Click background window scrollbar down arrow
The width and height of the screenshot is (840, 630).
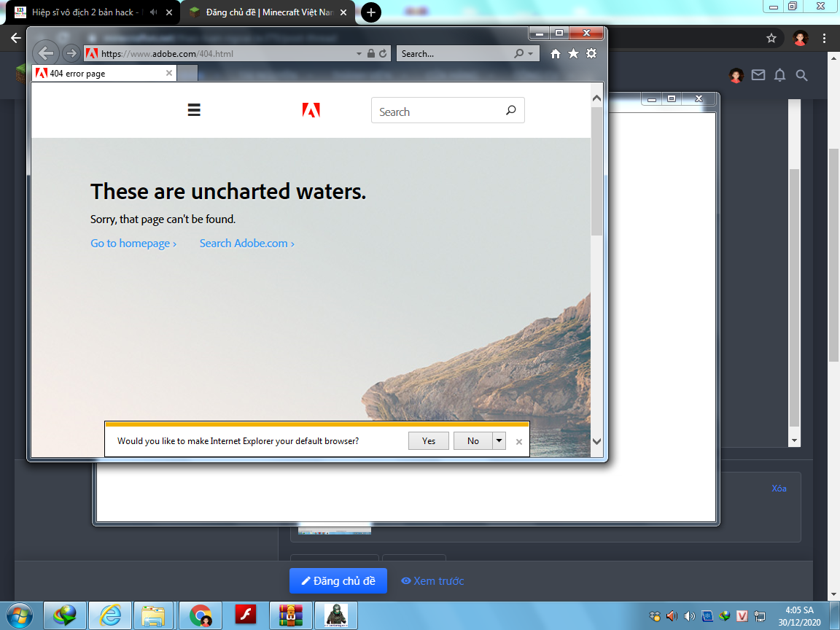tap(795, 441)
